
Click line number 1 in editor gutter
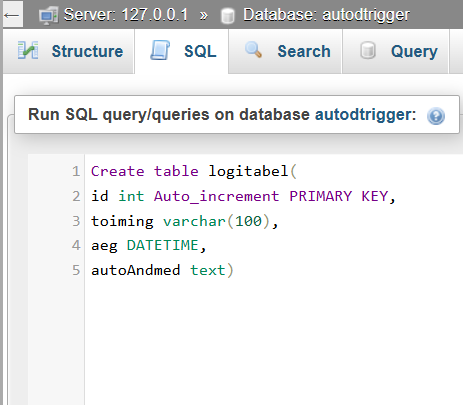(x=76, y=171)
